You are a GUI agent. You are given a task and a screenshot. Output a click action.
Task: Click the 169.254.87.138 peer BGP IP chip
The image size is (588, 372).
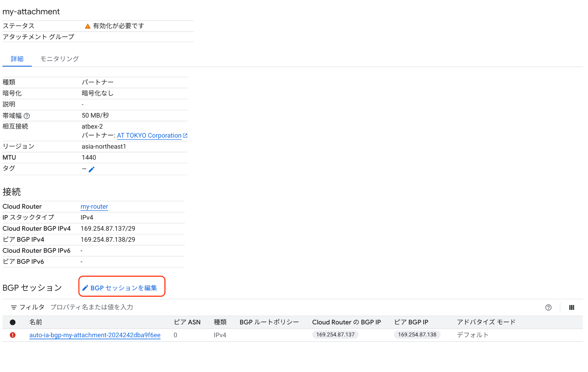tap(417, 335)
